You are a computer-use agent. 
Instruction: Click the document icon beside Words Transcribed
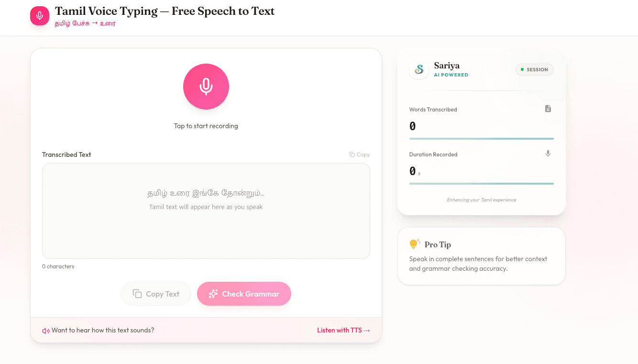point(548,109)
